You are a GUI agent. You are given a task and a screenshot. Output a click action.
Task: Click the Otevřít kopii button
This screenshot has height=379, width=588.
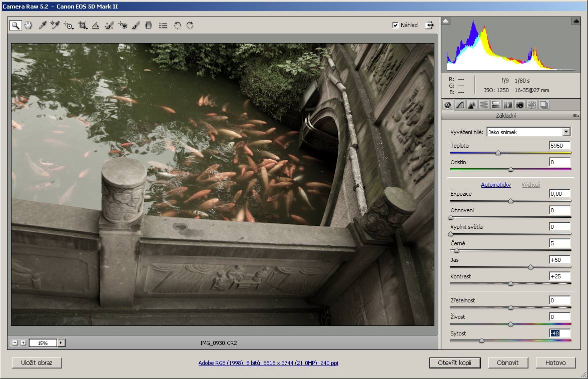pyautogui.click(x=455, y=363)
